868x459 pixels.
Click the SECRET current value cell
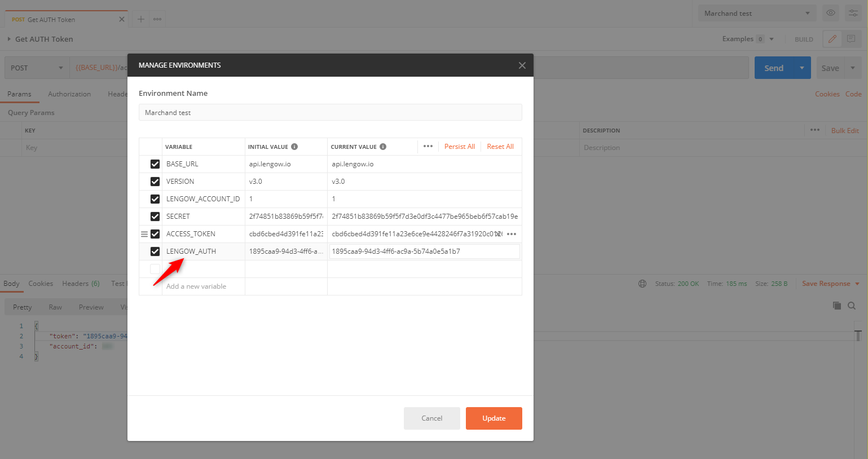pos(424,217)
